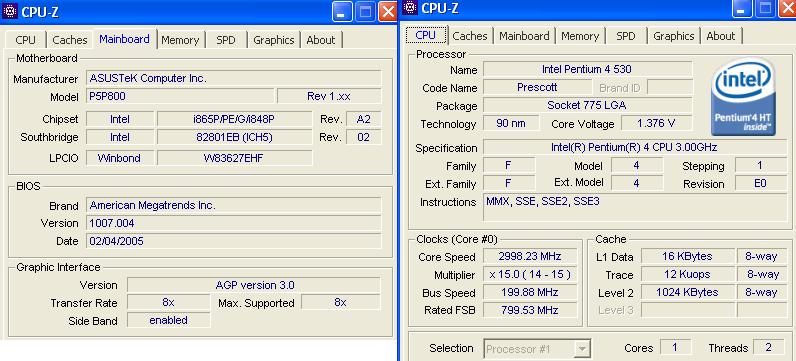Click the Winbond LPCIO vendor field

pos(120,158)
